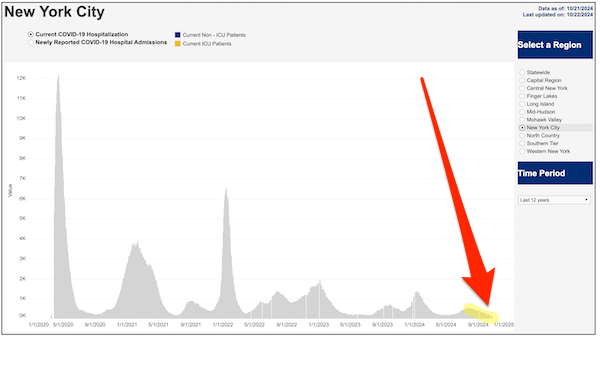Click the Select a Region header

point(555,45)
